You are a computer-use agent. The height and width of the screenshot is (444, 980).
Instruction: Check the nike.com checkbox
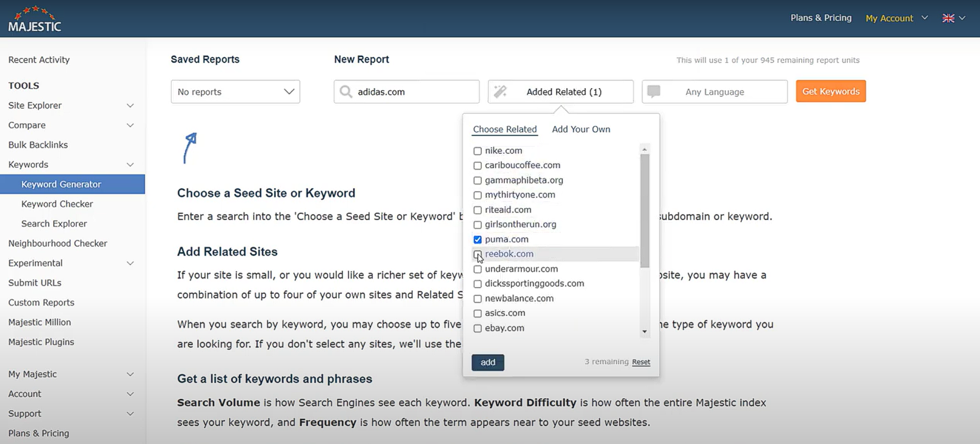(x=478, y=151)
